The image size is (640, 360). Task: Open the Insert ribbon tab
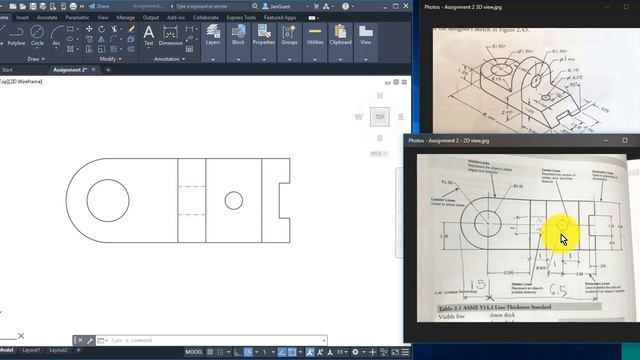point(22,18)
